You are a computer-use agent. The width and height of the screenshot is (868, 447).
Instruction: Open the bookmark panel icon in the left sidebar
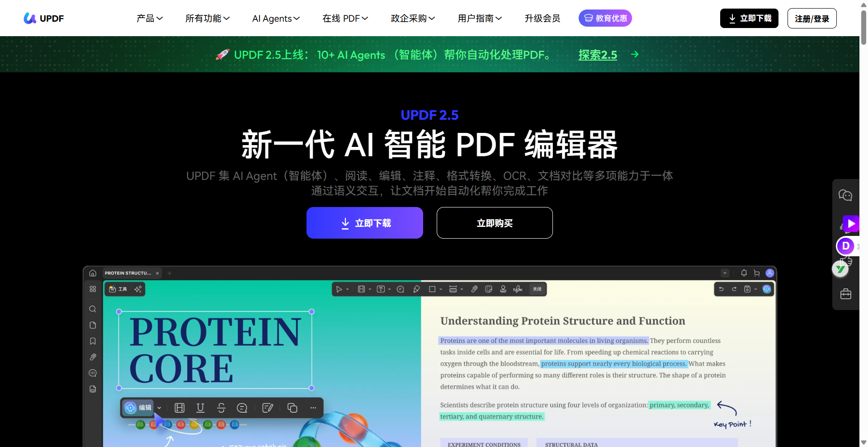[93, 341]
